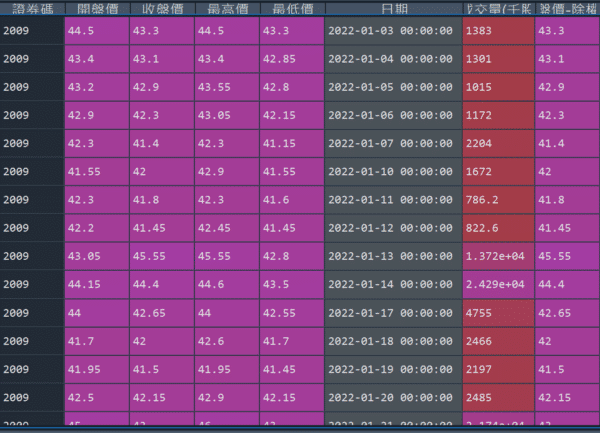Click the 最低價 column header
600x433 pixels.
pos(291,9)
